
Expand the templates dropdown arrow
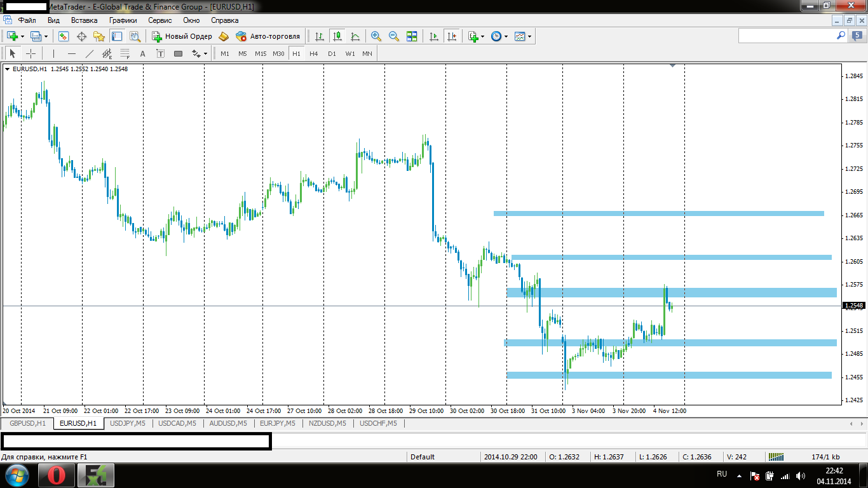[x=530, y=37]
